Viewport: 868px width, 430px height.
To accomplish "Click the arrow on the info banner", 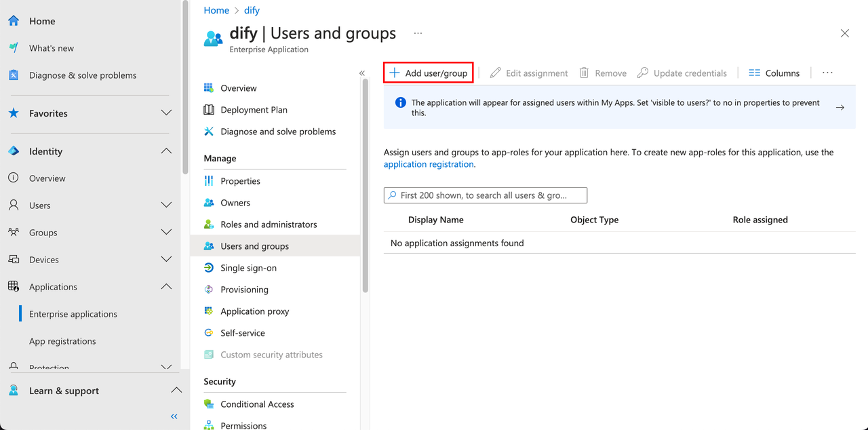I will pyautogui.click(x=840, y=108).
